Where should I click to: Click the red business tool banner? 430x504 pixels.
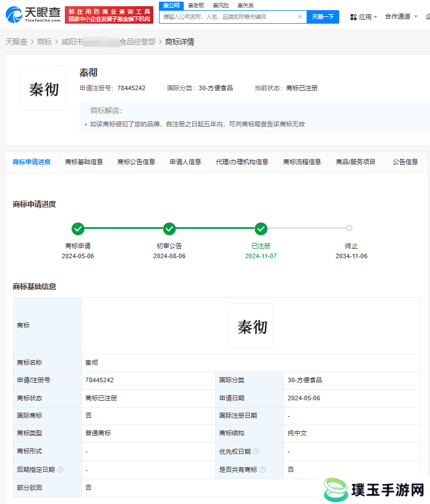pos(109,15)
